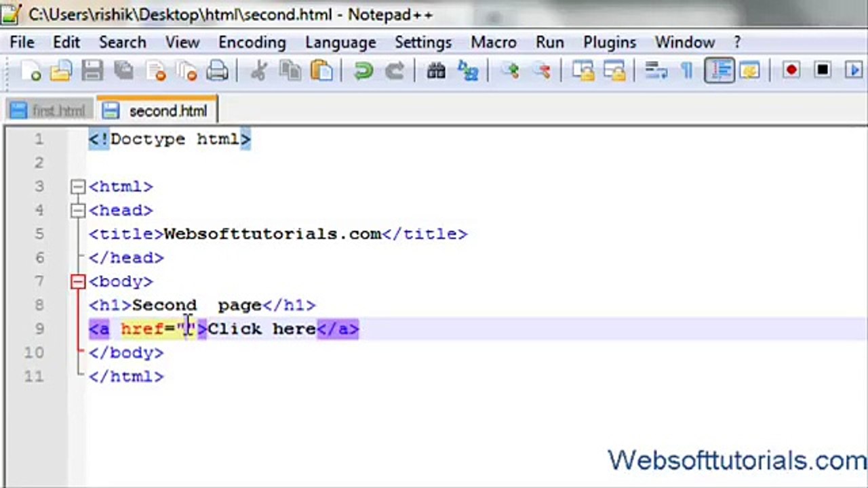Toggle the Word wrap toolbar icon
This screenshot has width=868, height=488.
click(x=655, y=70)
